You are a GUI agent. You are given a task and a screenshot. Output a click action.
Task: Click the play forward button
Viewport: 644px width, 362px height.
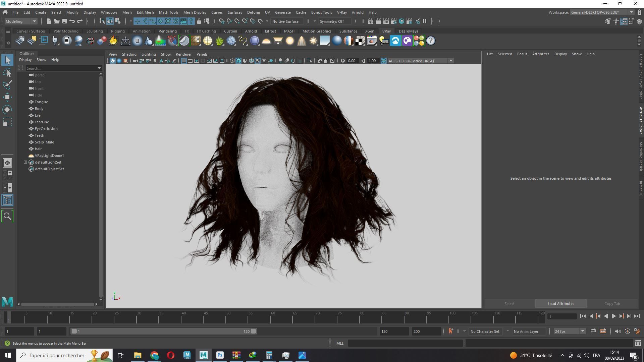[x=613, y=316]
